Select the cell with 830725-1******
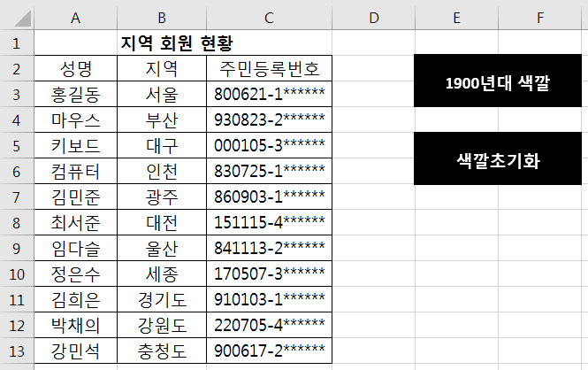The image size is (588, 370). [x=270, y=172]
